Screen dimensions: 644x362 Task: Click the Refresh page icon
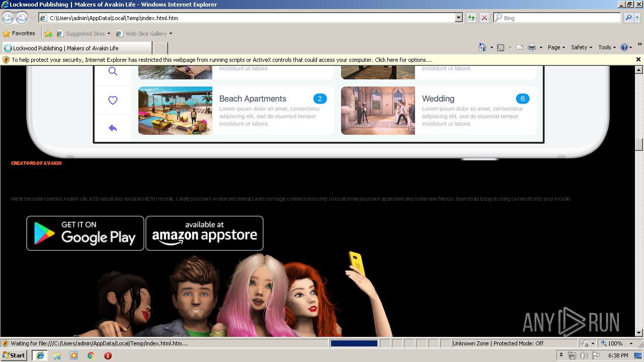[471, 18]
